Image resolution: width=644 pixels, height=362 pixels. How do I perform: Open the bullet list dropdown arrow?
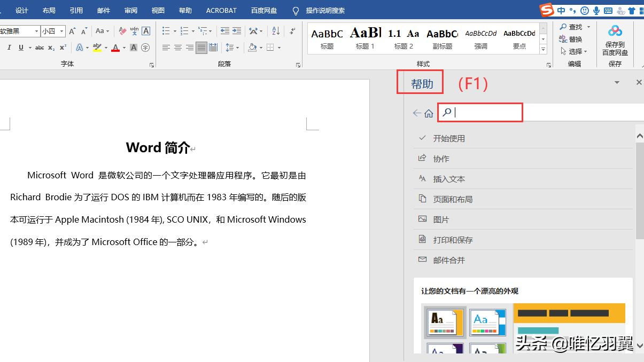(x=175, y=31)
